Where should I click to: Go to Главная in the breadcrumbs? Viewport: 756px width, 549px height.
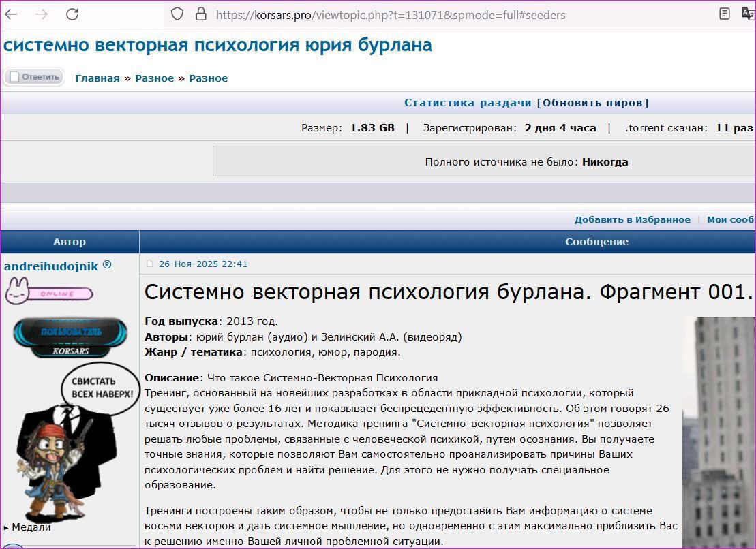97,78
